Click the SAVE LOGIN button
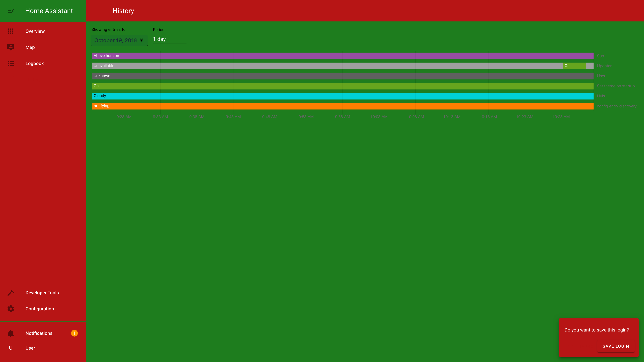Image resolution: width=644 pixels, height=362 pixels. 615,346
